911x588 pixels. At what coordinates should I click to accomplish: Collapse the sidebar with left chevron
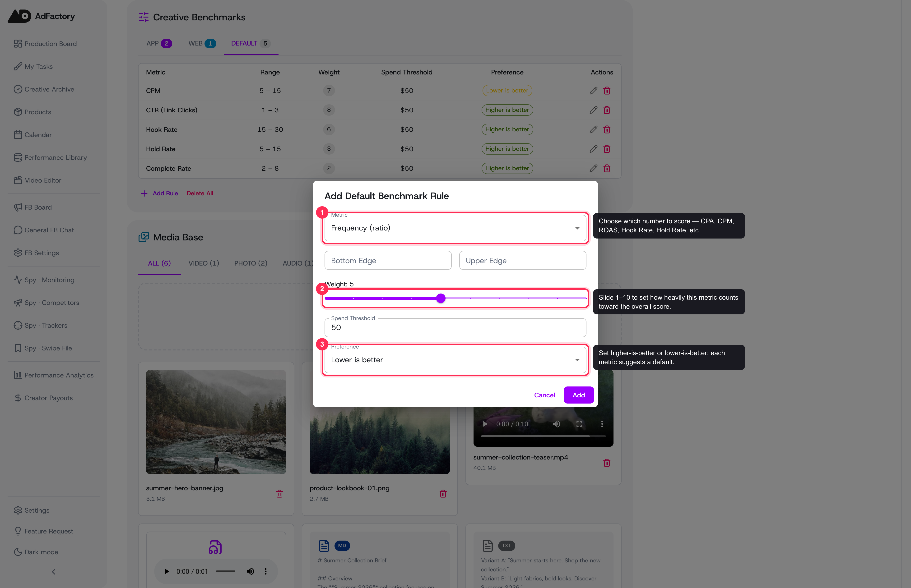tap(53, 572)
